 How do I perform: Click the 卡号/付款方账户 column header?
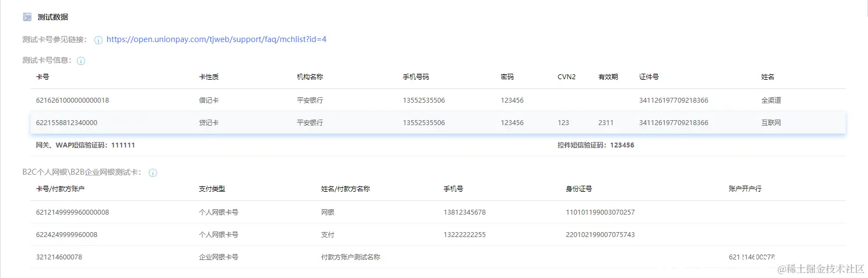60,189
